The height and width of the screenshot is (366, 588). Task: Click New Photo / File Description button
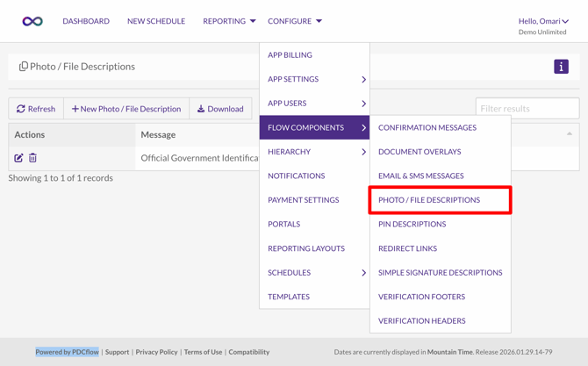pos(126,109)
